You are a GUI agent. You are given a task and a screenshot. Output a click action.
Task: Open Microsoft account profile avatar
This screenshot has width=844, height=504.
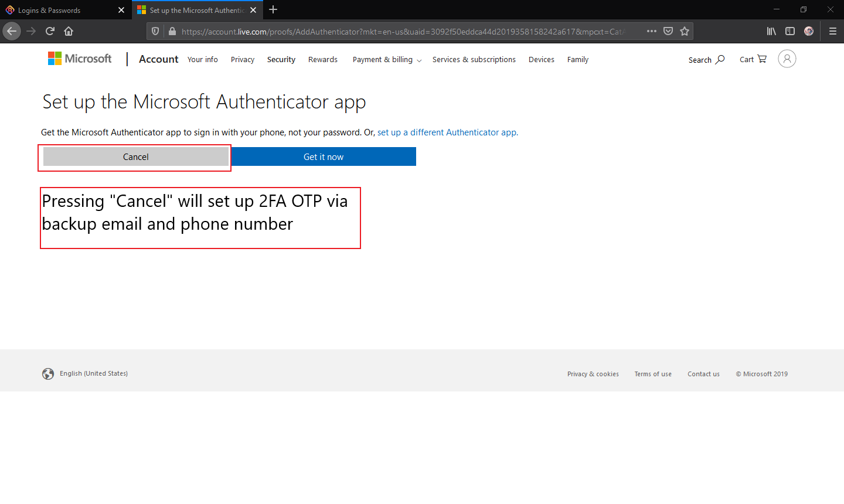(787, 59)
